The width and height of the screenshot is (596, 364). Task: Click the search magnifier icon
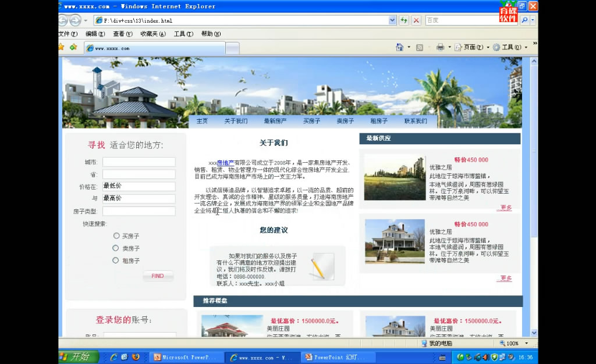point(524,20)
